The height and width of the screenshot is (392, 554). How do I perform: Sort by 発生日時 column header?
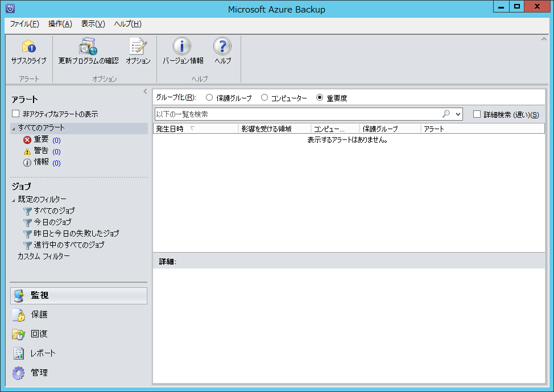(196, 129)
